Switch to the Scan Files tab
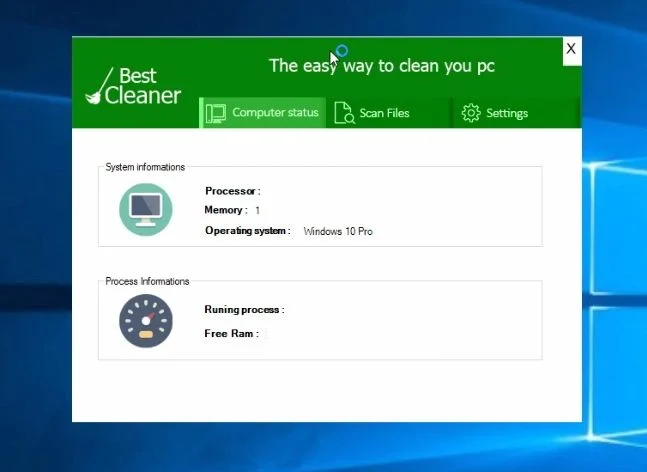This screenshot has width=647, height=472. [388, 113]
